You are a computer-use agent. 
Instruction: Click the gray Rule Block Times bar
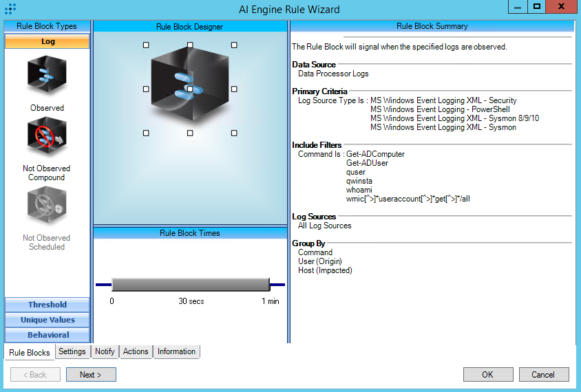pyautogui.click(x=190, y=285)
